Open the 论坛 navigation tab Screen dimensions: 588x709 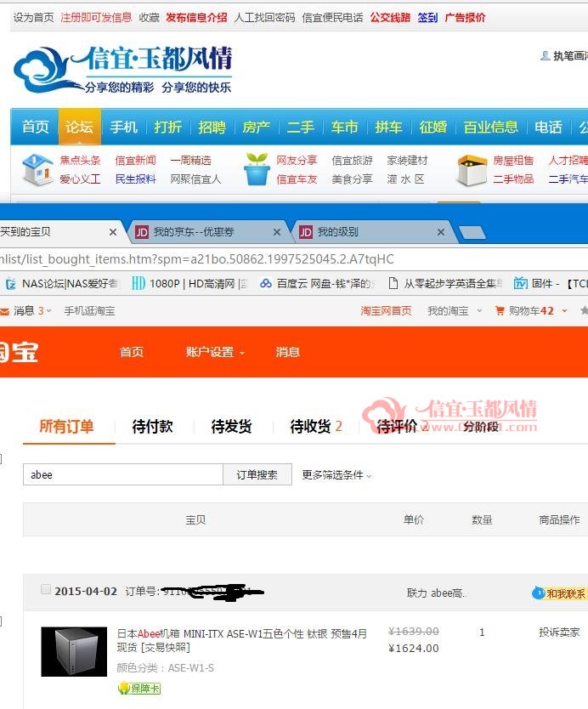[x=80, y=127]
